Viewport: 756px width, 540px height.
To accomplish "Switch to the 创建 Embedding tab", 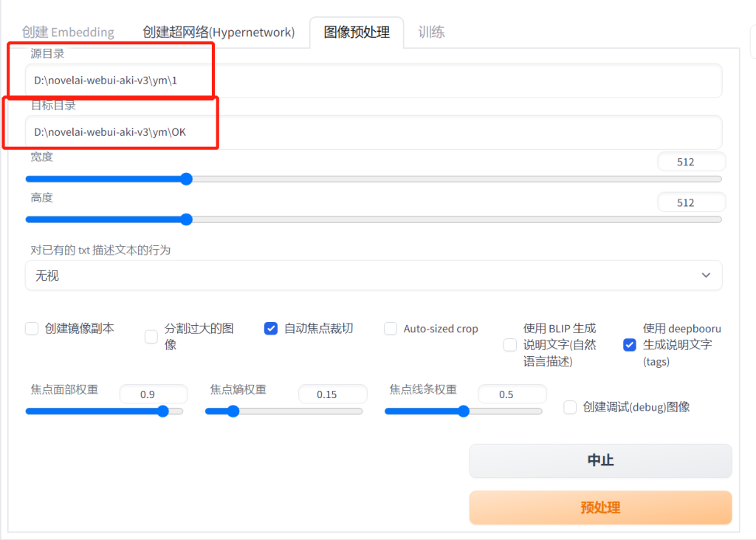I will (68, 33).
